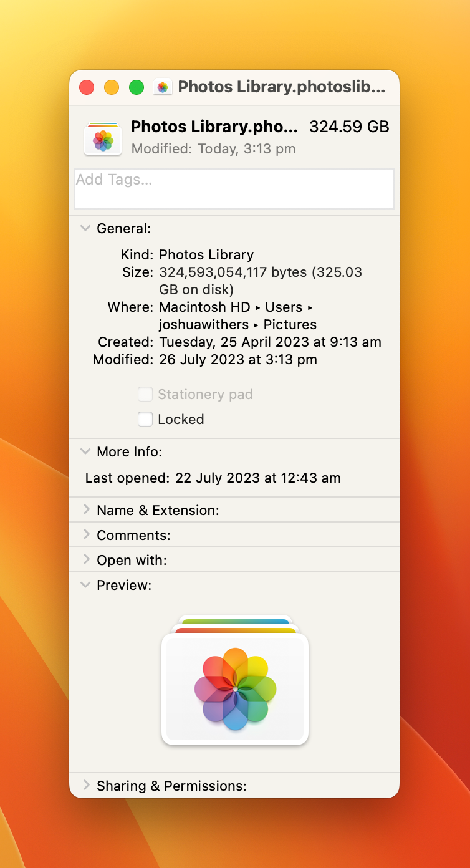Enable the Locked checkbox
This screenshot has height=868, width=470.
coord(145,419)
